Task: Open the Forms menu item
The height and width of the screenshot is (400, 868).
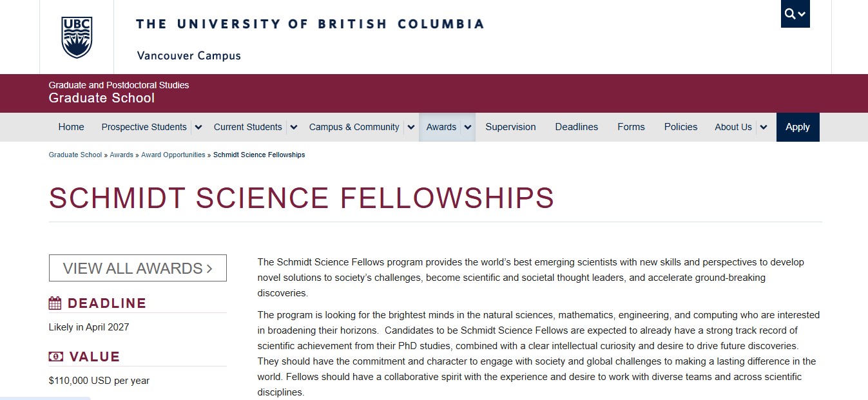Action: [x=631, y=127]
